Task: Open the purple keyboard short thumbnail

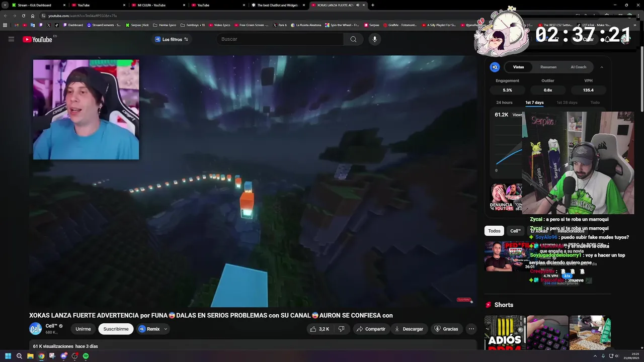Action: [547, 332]
